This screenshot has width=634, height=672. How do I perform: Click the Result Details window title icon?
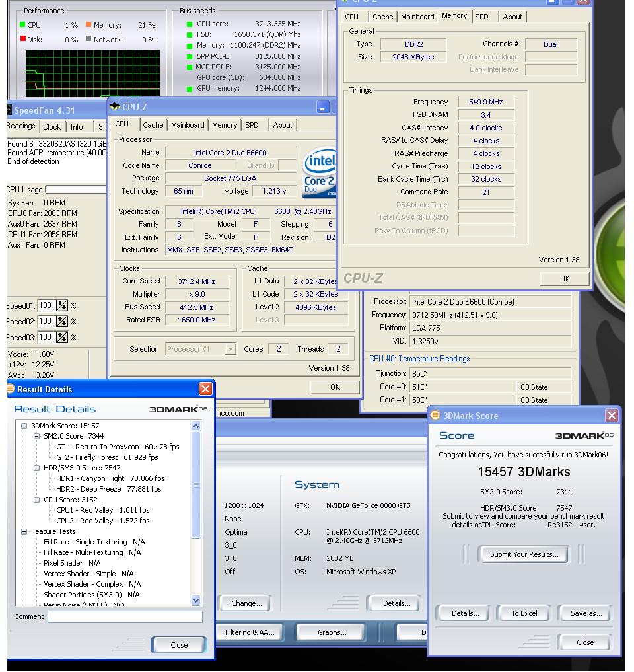pos(11,389)
